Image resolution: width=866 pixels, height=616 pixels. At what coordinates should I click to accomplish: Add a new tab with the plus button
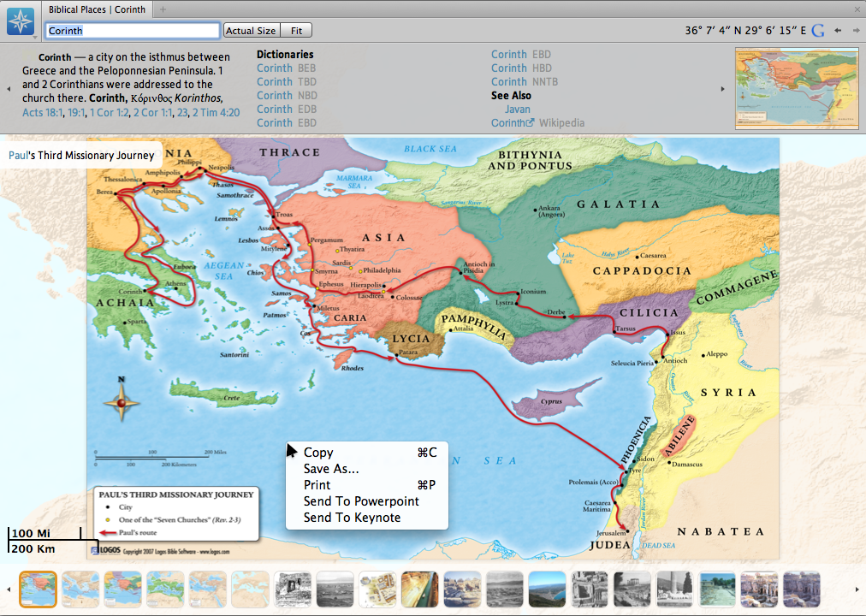(x=163, y=9)
